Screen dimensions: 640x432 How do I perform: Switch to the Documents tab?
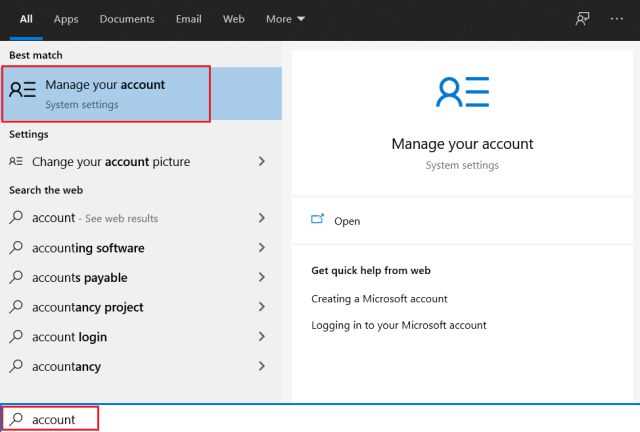pyautogui.click(x=127, y=19)
